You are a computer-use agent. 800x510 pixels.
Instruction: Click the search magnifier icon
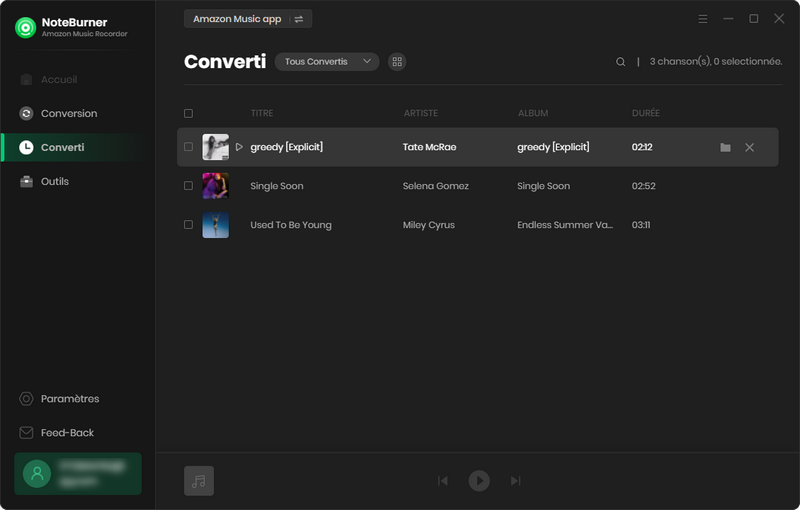(x=620, y=62)
